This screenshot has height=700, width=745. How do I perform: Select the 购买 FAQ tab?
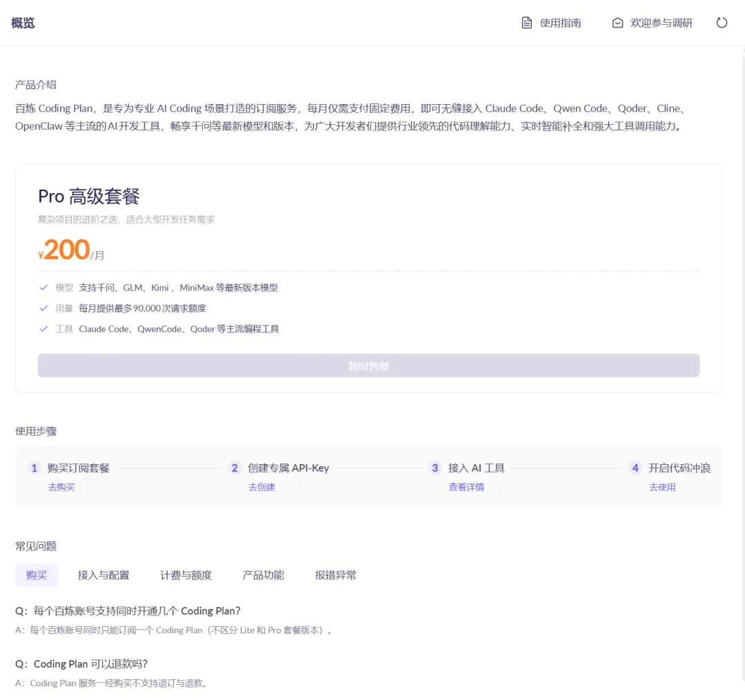37,574
